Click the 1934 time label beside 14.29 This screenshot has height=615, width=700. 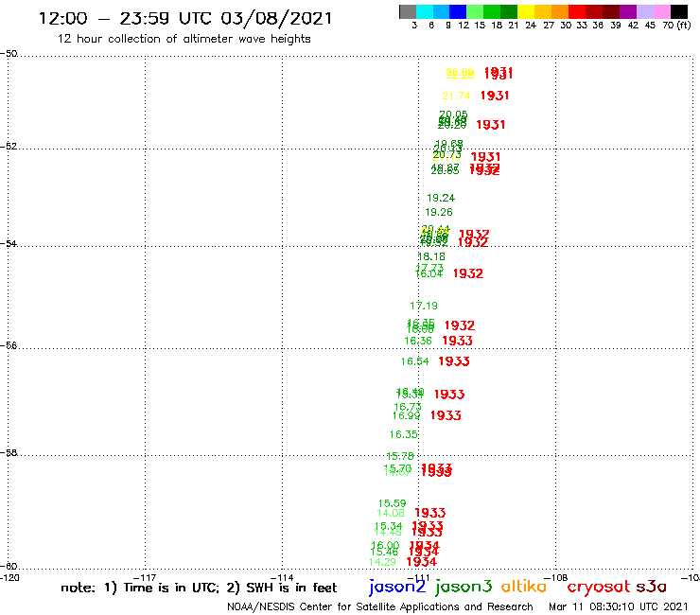(422, 562)
